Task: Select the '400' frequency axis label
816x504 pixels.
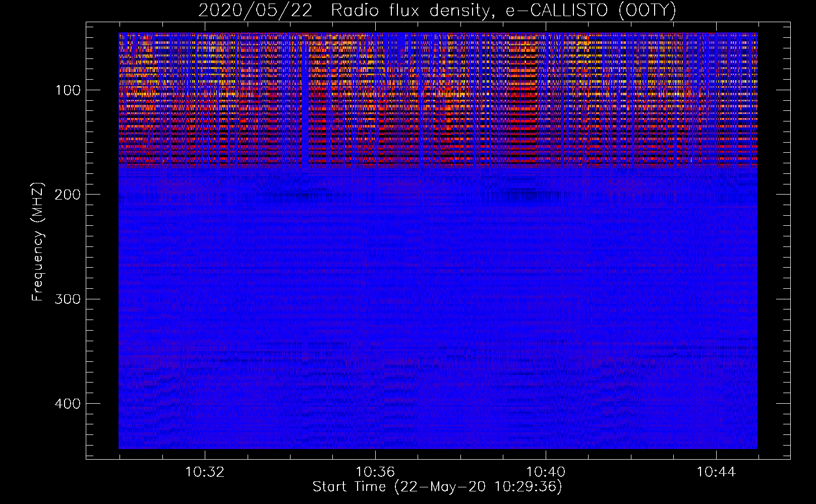Action: [x=68, y=404]
